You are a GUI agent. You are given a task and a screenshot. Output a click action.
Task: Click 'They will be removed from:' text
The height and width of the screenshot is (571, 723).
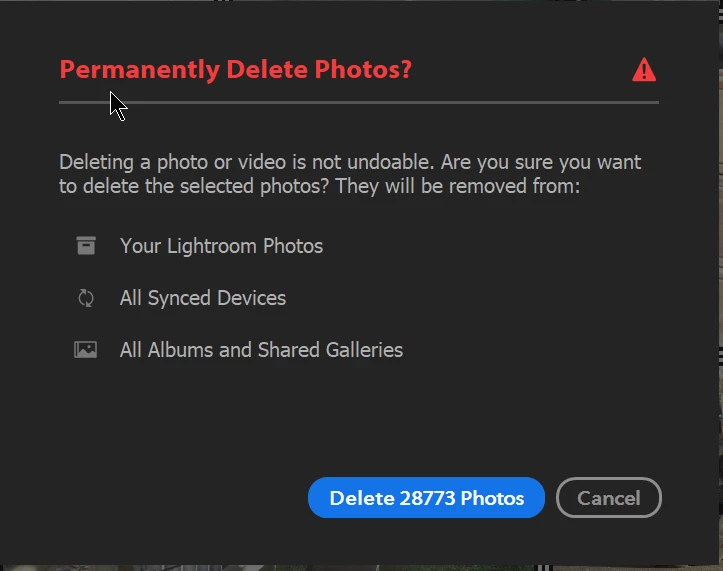[x=457, y=186]
